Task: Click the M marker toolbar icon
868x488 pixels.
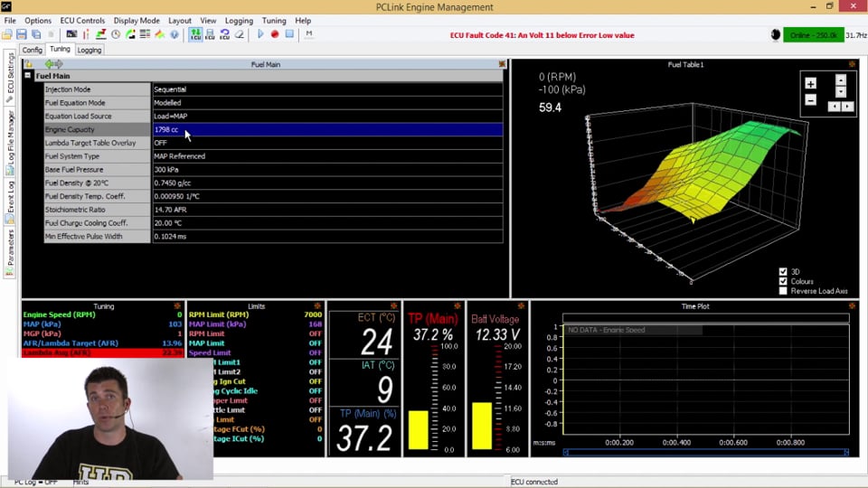Action: (309, 34)
